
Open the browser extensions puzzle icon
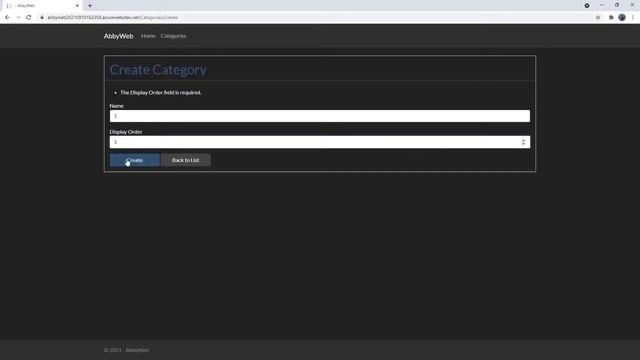tap(611, 18)
